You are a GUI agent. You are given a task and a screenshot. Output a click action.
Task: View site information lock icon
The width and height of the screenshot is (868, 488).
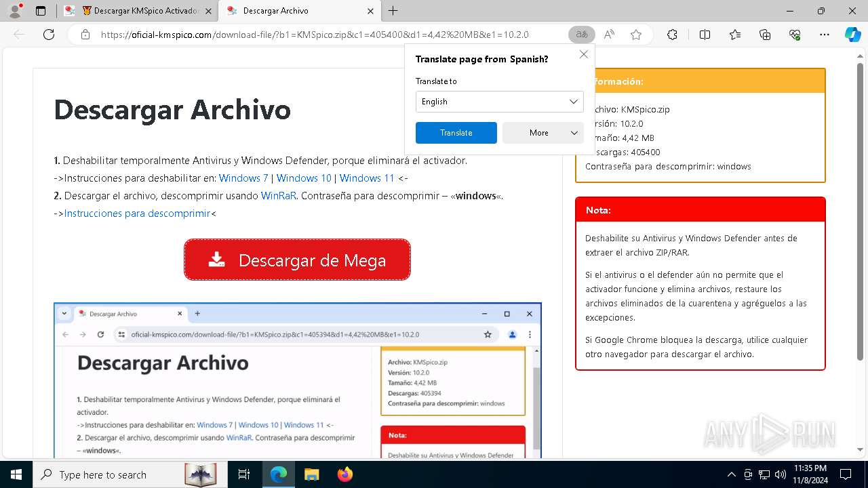pyautogui.click(x=85, y=35)
